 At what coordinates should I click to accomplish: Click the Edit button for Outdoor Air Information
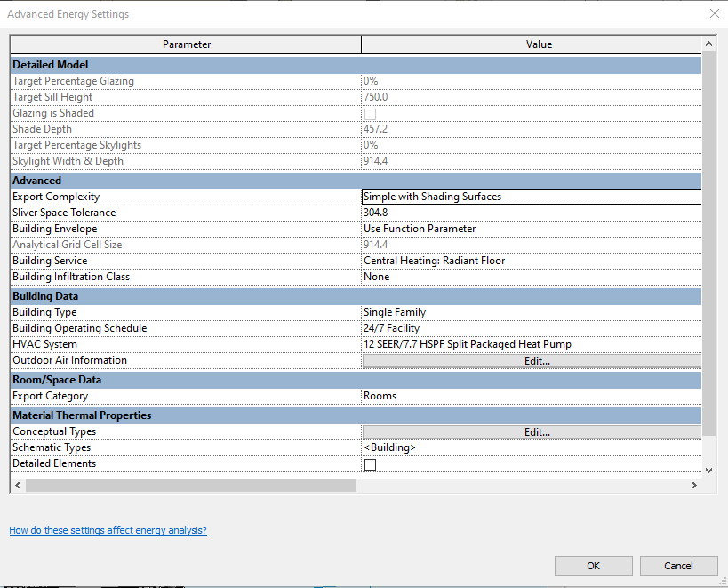tap(536, 360)
